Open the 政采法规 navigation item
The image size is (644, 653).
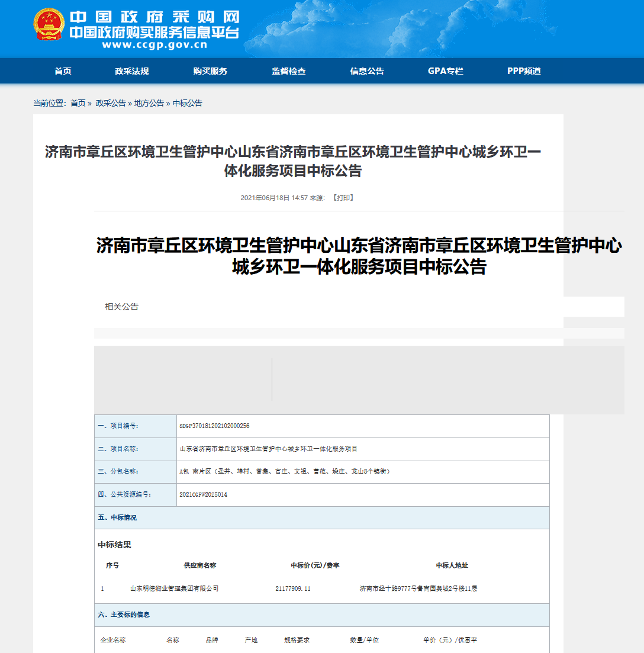(x=131, y=71)
